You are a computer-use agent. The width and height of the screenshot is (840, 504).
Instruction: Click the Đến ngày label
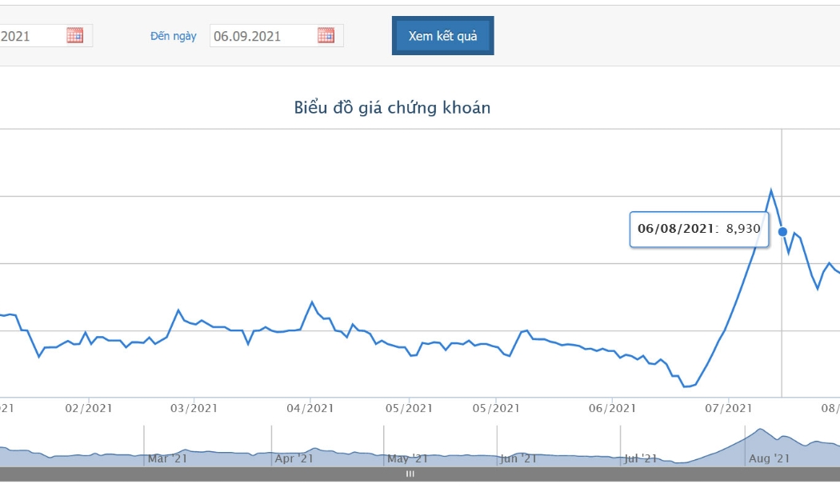(173, 36)
